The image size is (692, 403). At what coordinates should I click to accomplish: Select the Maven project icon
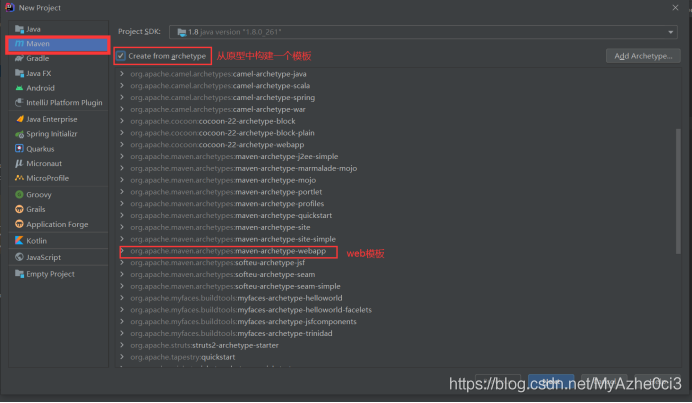(19, 44)
